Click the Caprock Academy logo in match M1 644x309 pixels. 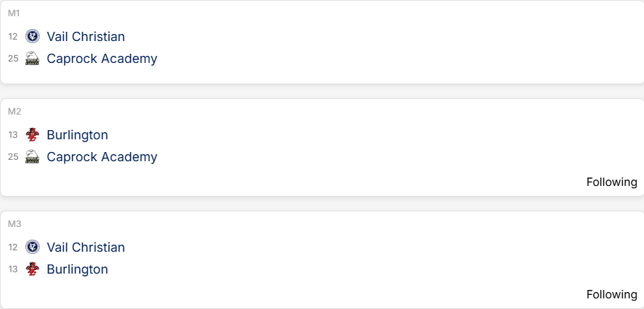(x=32, y=59)
